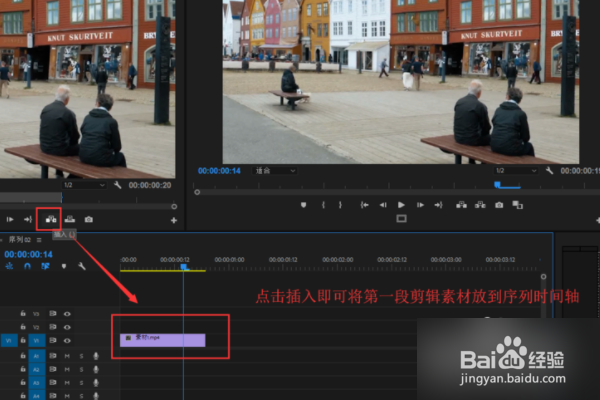Click source monitor zoom scrollbar right handle
This screenshot has width=600, height=400.
[174, 207]
